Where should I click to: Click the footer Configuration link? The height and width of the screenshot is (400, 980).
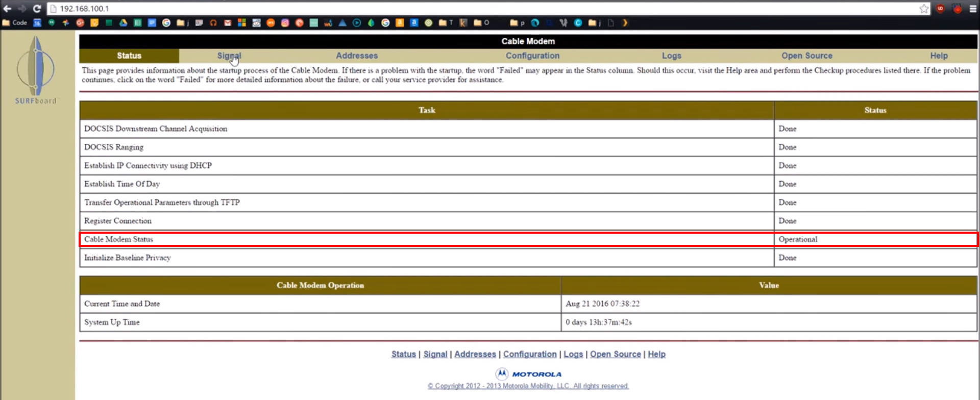pyautogui.click(x=530, y=354)
